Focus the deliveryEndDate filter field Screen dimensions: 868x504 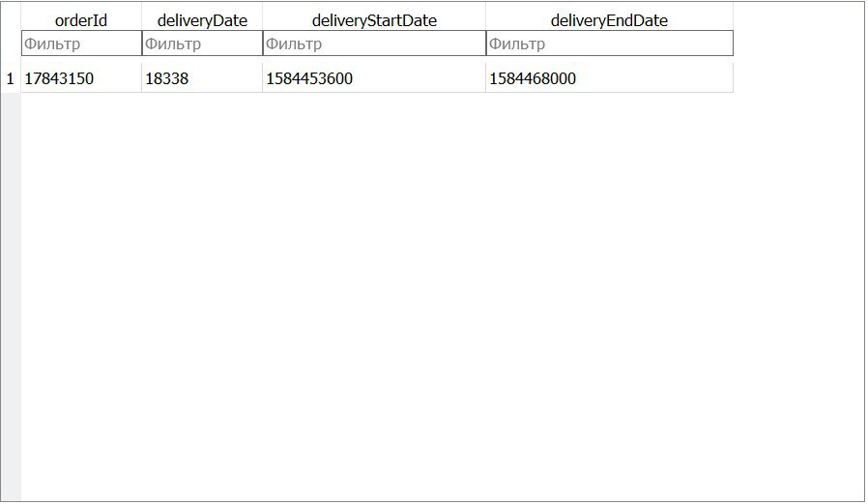pyautogui.click(x=610, y=44)
